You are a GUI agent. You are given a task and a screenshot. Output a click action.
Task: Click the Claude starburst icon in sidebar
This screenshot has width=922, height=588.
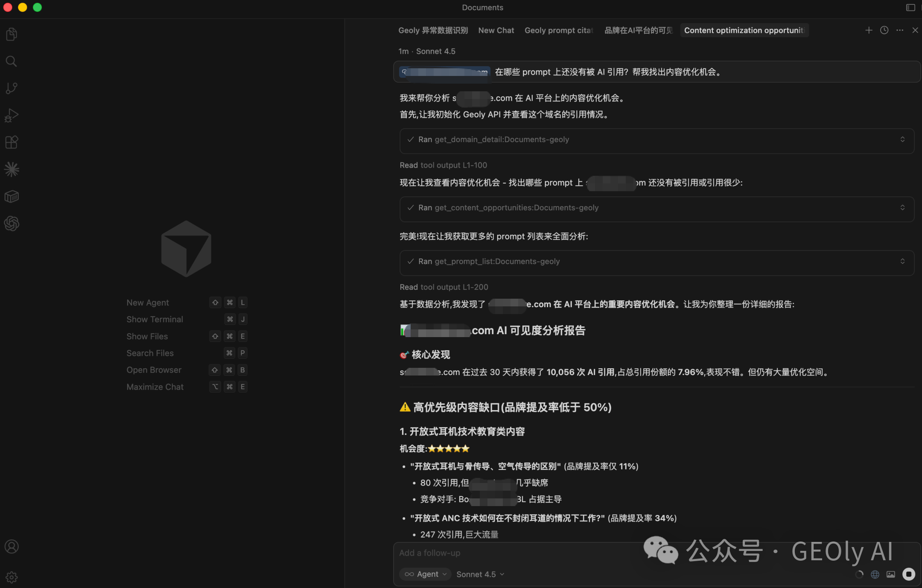[12, 169]
